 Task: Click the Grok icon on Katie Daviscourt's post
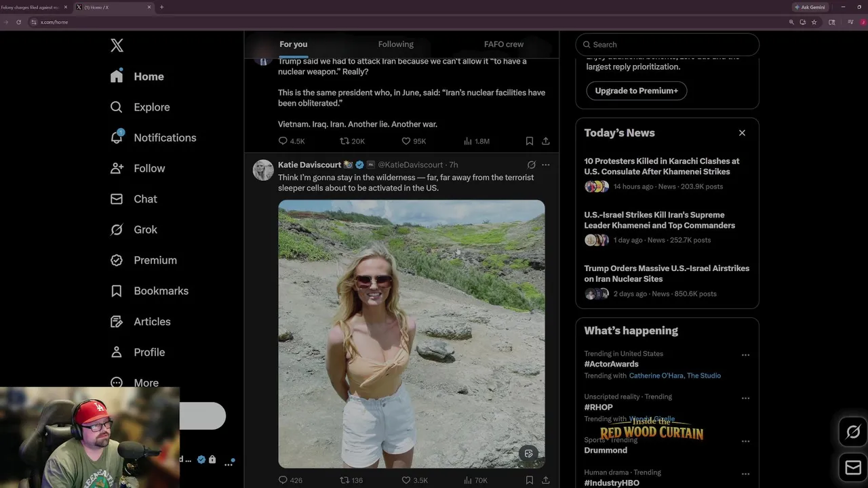point(531,165)
